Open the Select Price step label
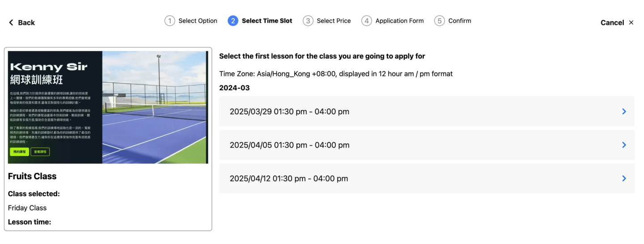The image size is (644, 244). [334, 21]
